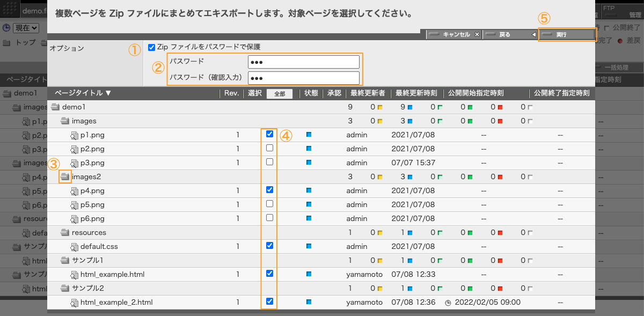644x316 pixels.
Task: Click the html_example_2.html file icon
Action: point(74,303)
